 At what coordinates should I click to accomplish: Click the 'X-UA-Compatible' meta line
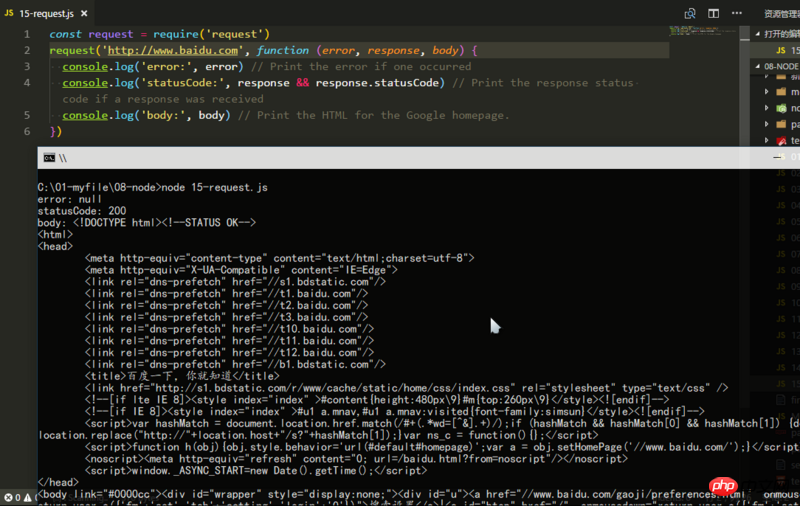click(x=241, y=270)
